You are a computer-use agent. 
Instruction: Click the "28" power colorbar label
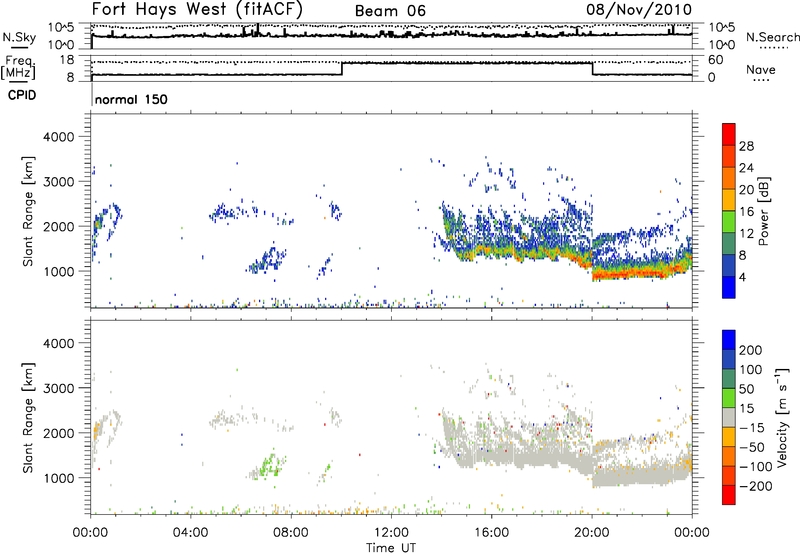point(746,146)
